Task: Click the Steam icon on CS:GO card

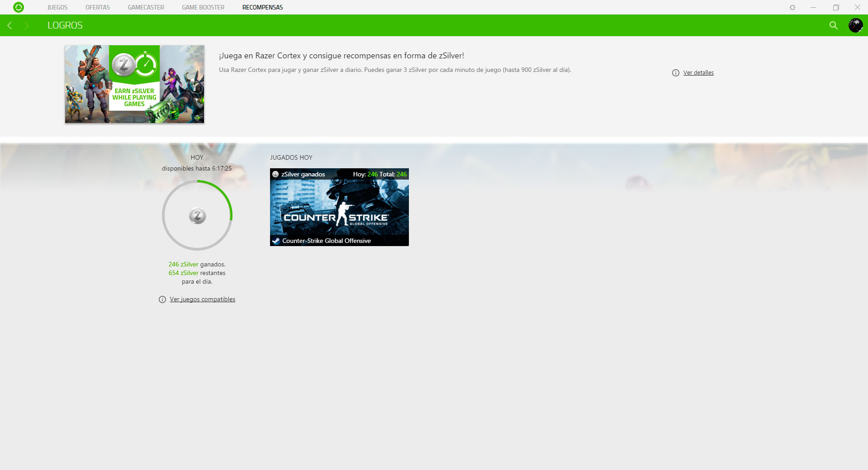Action: pos(276,241)
